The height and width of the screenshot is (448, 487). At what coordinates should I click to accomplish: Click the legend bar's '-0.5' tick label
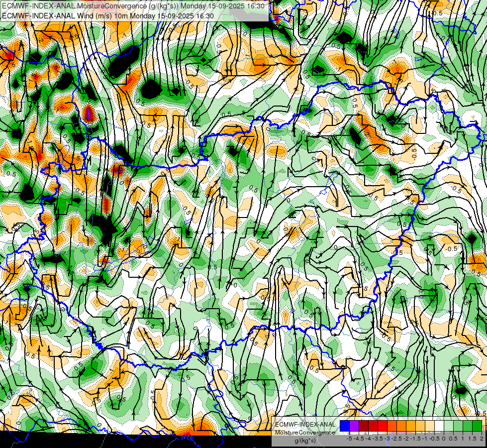coord(434,439)
